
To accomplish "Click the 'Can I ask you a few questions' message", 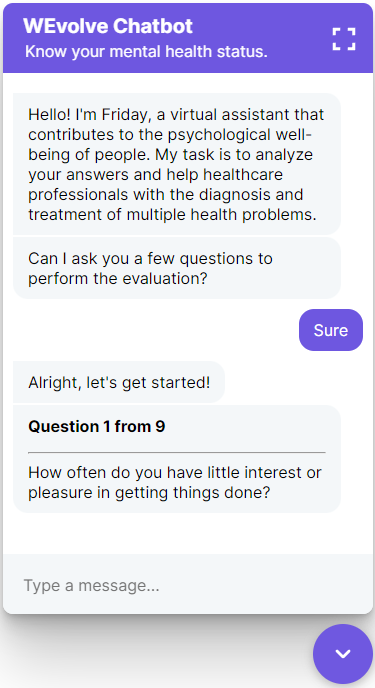I will click(177, 268).
